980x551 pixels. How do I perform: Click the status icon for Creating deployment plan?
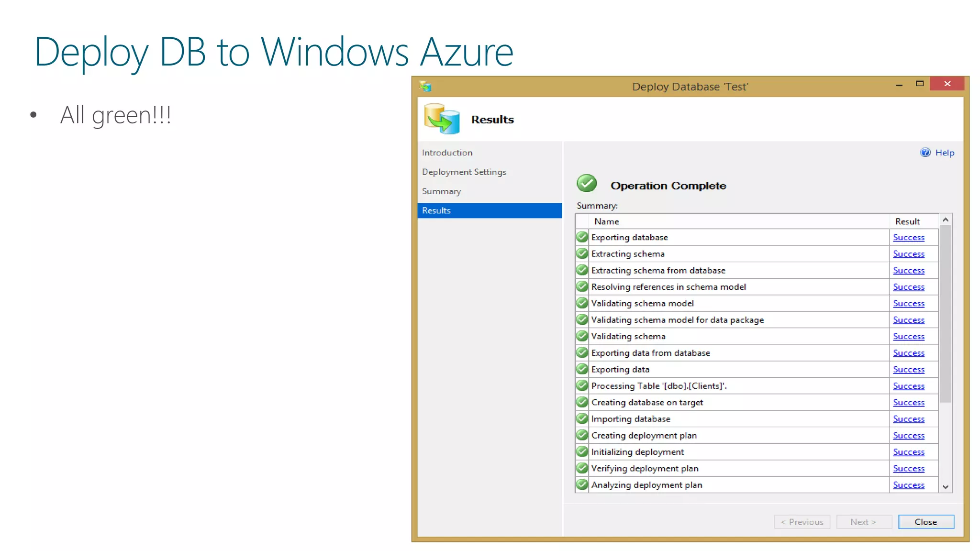pyautogui.click(x=582, y=435)
